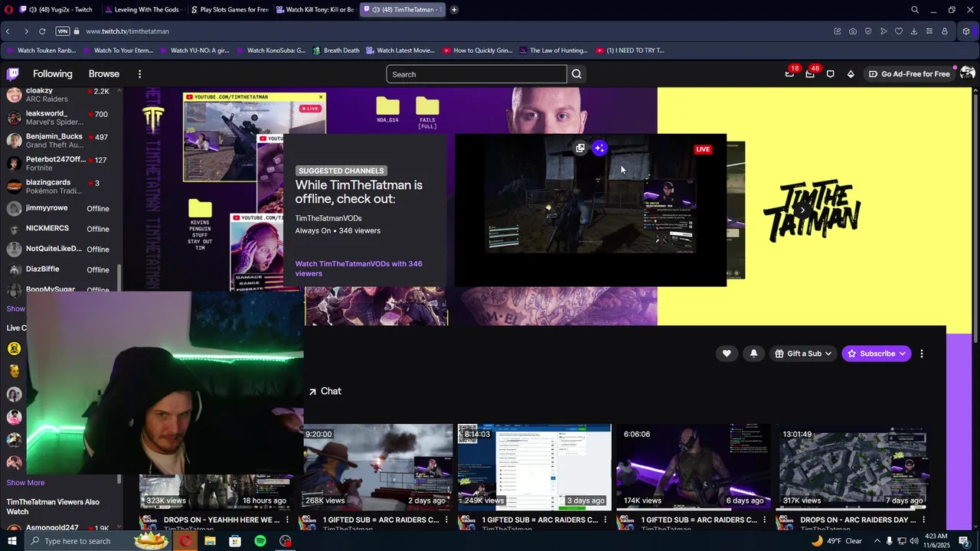Open Breath Death bookmark
The width and height of the screenshot is (980, 551).
point(335,51)
